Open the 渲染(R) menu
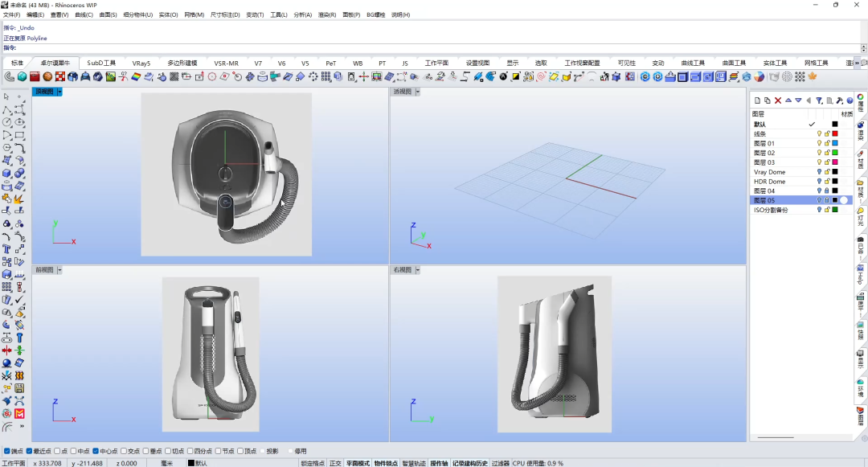Image resolution: width=868 pixels, height=467 pixels. pos(326,15)
